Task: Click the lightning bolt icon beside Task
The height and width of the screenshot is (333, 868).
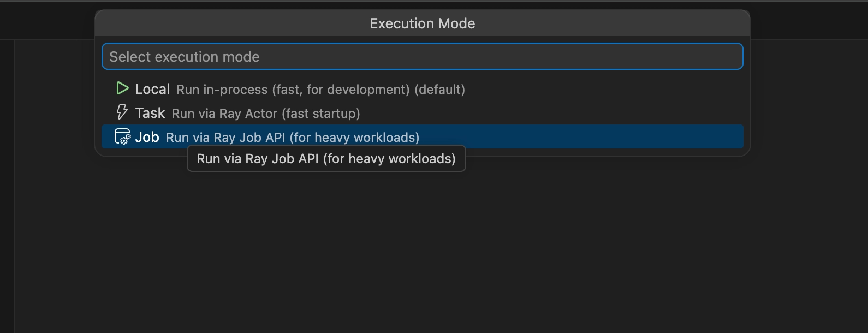Action: pyautogui.click(x=122, y=112)
